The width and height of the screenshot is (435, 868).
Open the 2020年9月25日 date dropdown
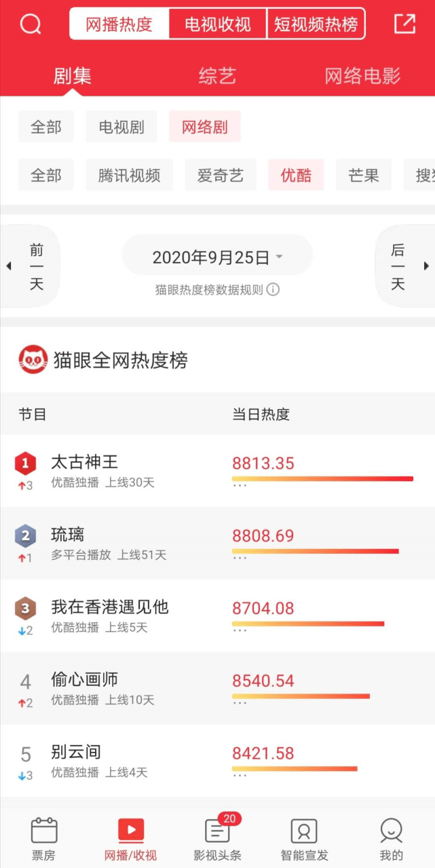pyautogui.click(x=217, y=257)
